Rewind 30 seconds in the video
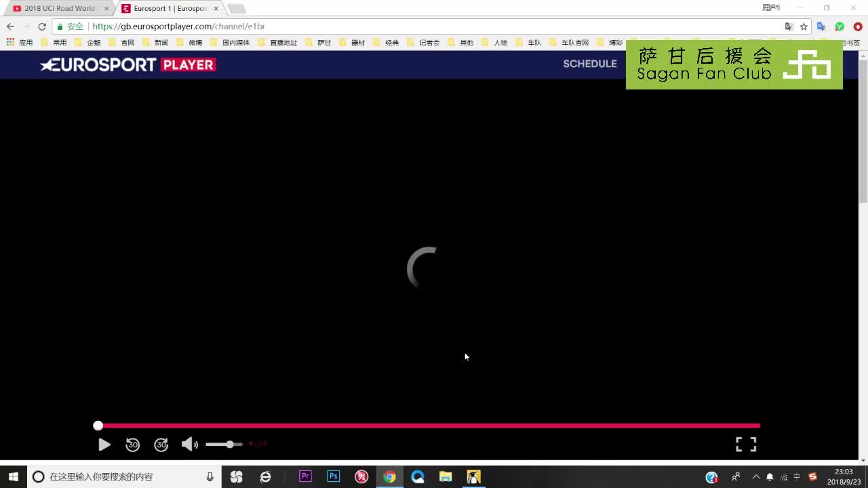The height and width of the screenshot is (488, 868). point(133,445)
